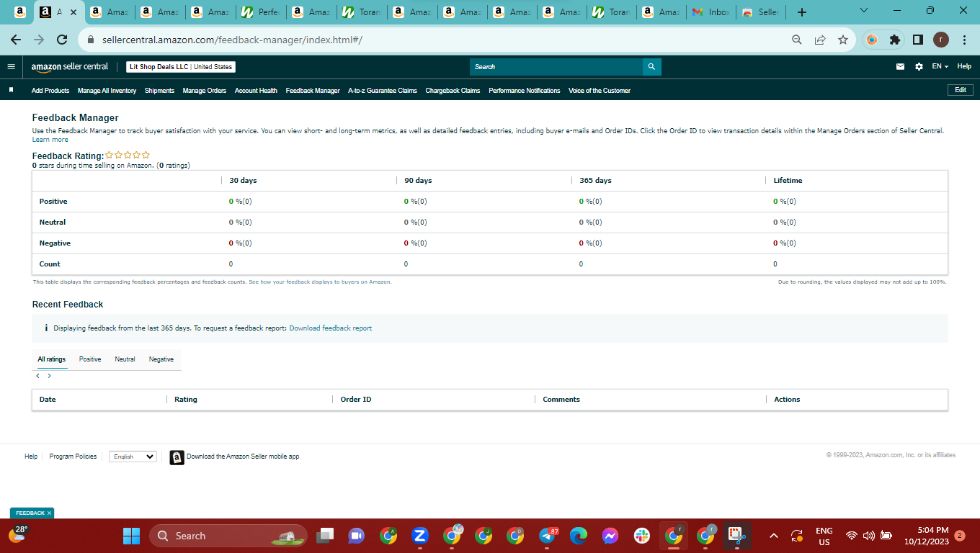
Task: Click the Learn more link
Action: point(50,140)
